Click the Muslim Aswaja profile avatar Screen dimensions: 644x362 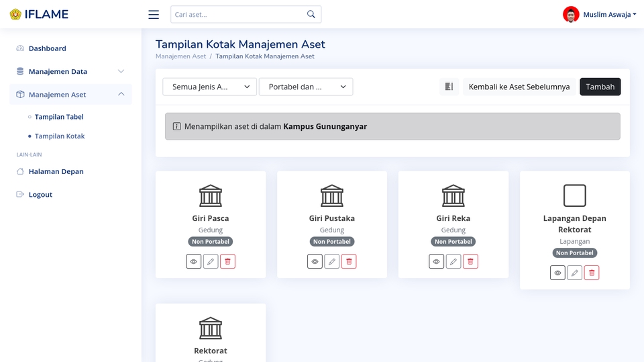coord(571,14)
